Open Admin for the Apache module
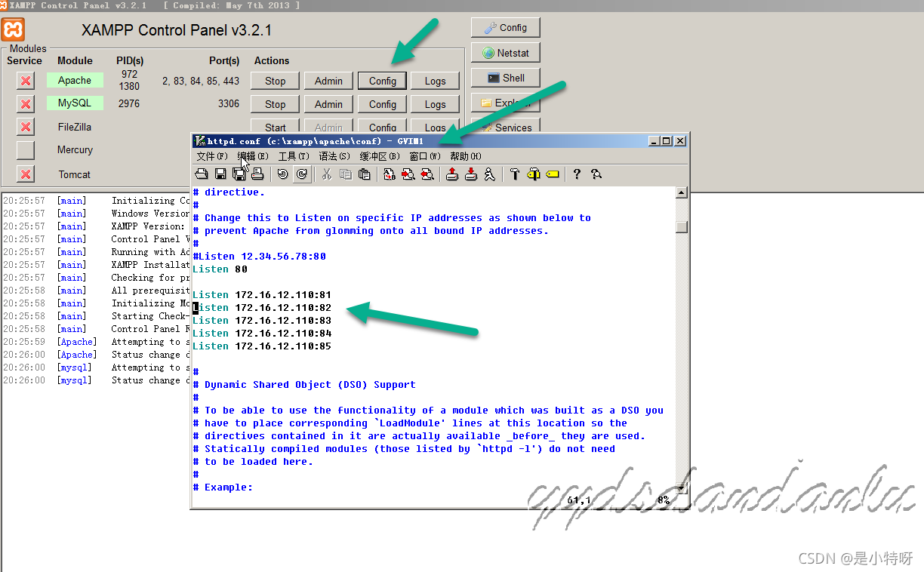This screenshot has height=572, width=924. [x=328, y=81]
